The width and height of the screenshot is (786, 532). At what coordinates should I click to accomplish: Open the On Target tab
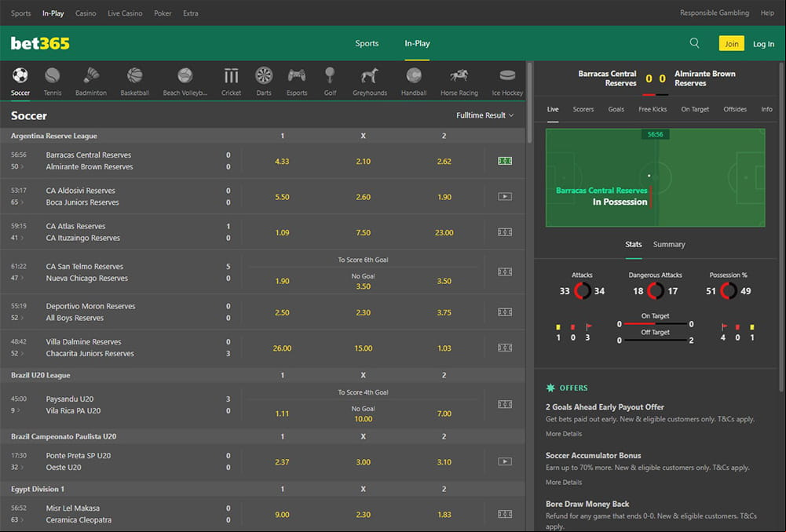pos(695,109)
